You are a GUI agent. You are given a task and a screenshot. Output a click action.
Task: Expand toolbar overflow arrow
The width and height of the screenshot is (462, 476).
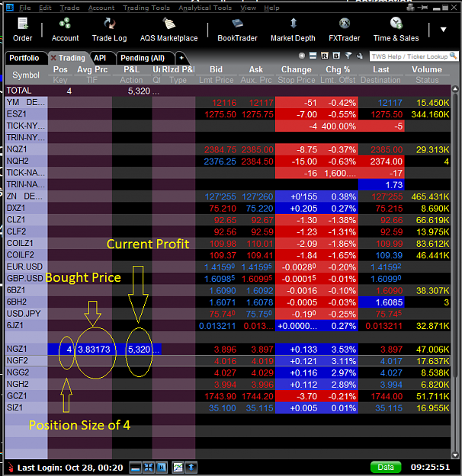point(444,30)
